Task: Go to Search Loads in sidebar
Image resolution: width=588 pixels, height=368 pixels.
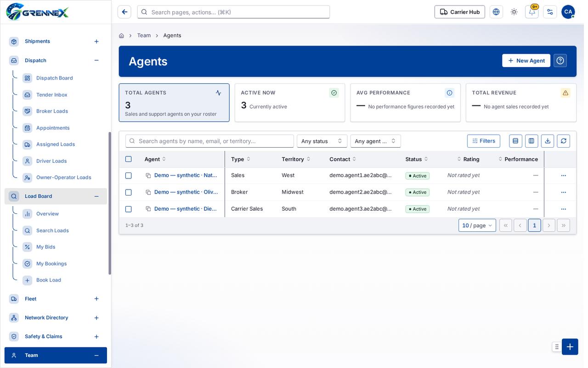Action: click(x=52, y=230)
